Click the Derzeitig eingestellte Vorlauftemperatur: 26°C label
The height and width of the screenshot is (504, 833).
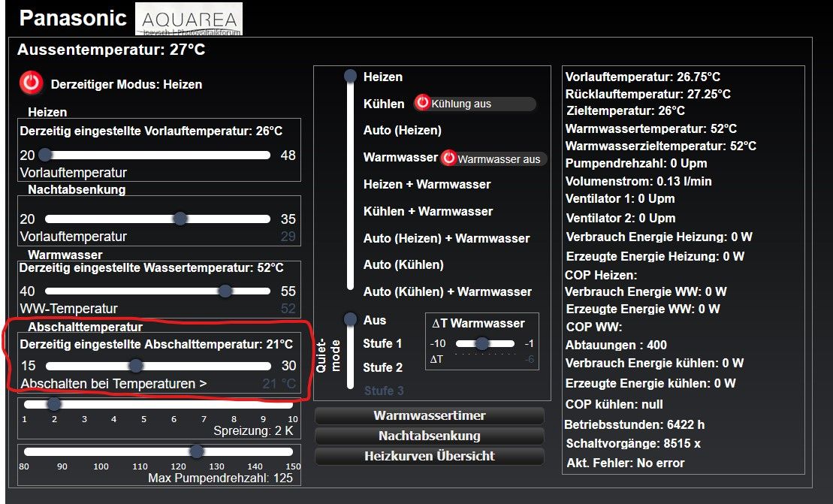[x=151, y=131]
